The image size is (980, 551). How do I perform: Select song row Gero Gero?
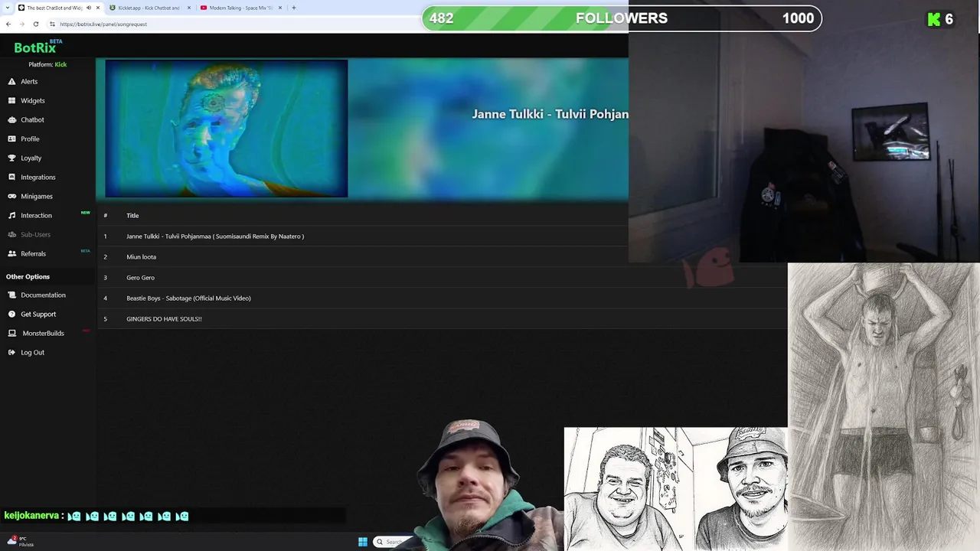(442, 277)
